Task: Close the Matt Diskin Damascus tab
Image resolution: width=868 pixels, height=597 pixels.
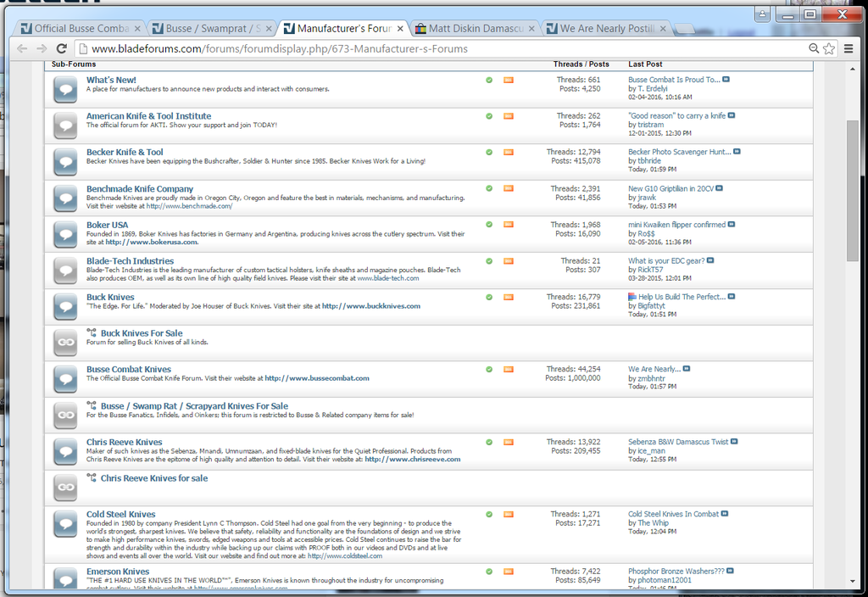Action: tap(531, 28)
